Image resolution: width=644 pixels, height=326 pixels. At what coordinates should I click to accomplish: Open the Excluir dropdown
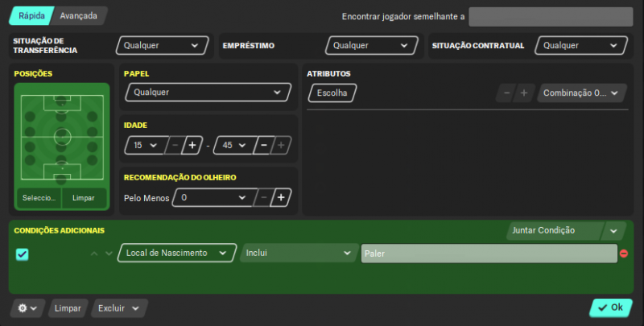coord(119,308)
